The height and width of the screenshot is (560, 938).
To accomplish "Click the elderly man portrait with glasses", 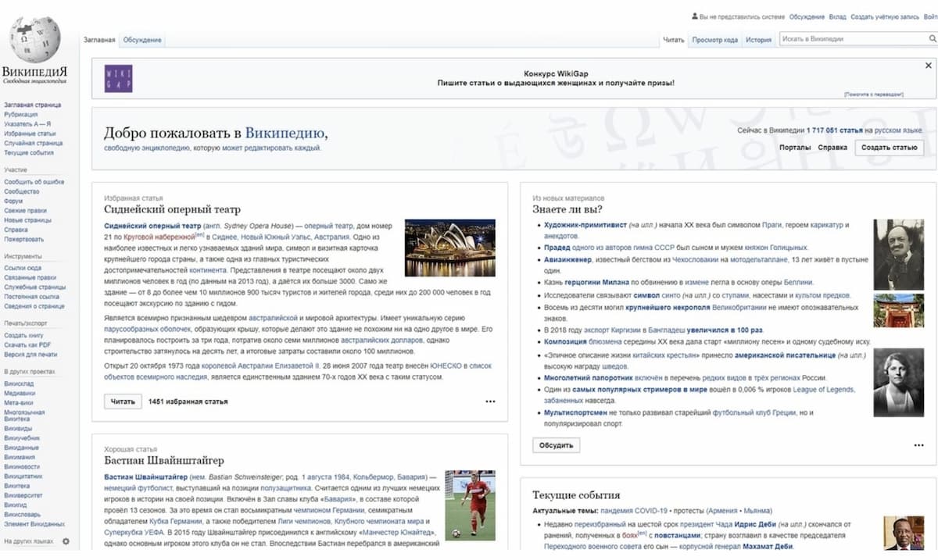I will pos(898,255).
